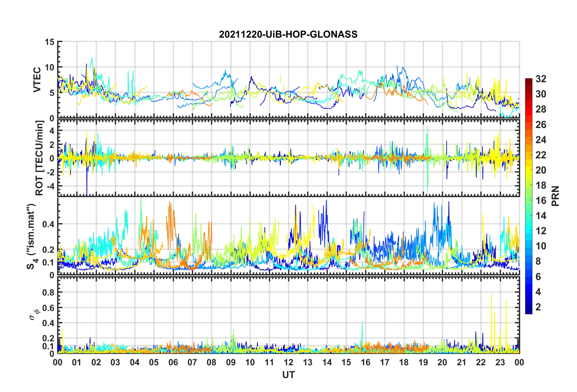Click x-axis hour tick "01"

(x=77, y=362)
